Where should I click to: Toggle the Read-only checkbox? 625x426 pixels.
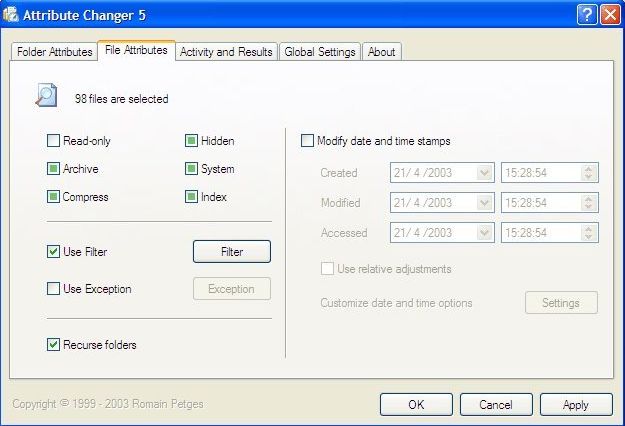pyautogui.click(x=53, y=141)
